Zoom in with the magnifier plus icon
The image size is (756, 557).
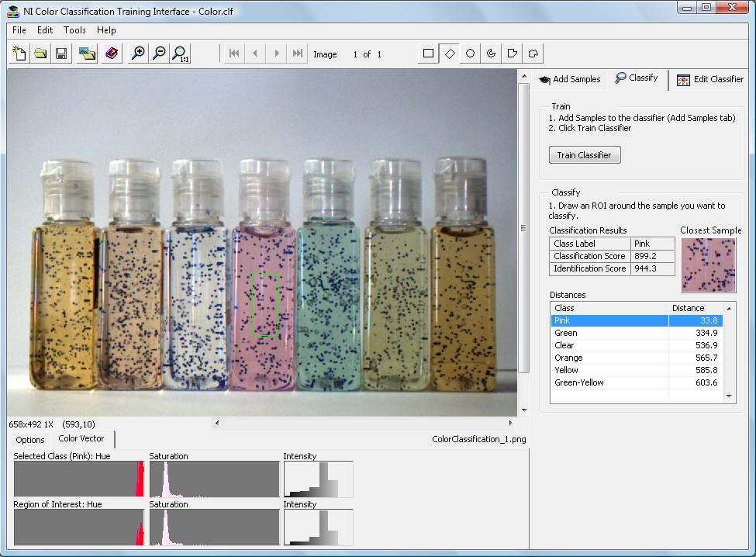[138, 54]
